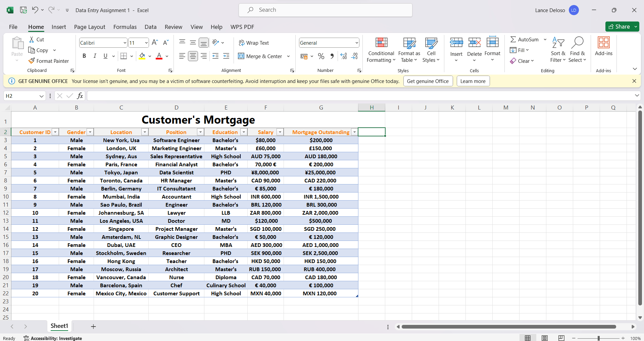Add a new sheet with the plus button
644x341 pixels.
pyautogui.click(x=93, y=327)
